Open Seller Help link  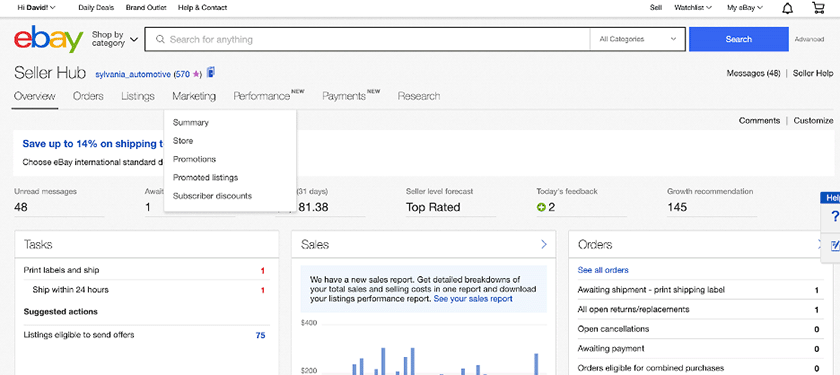point(813,73)
